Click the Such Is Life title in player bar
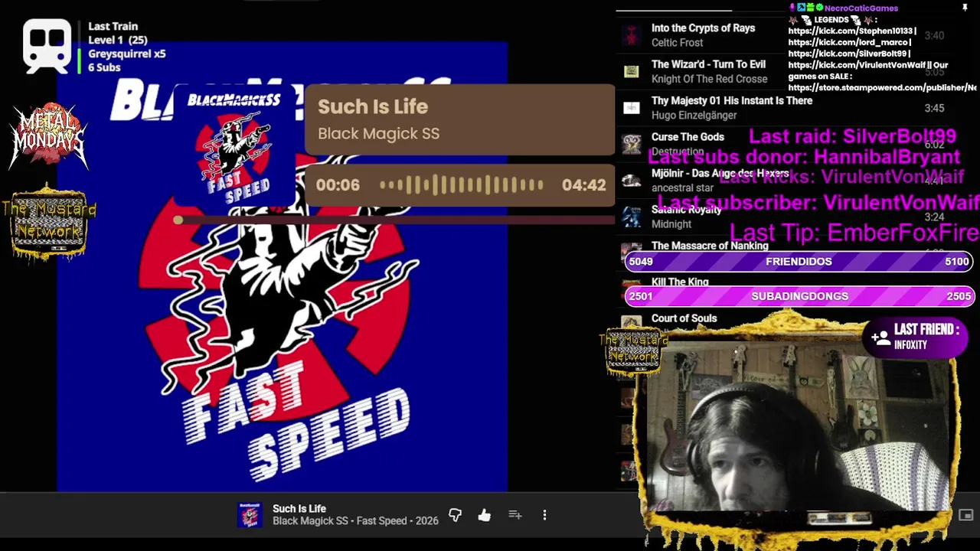This screenshot has width=980, height=551. [x=299, y=509]
